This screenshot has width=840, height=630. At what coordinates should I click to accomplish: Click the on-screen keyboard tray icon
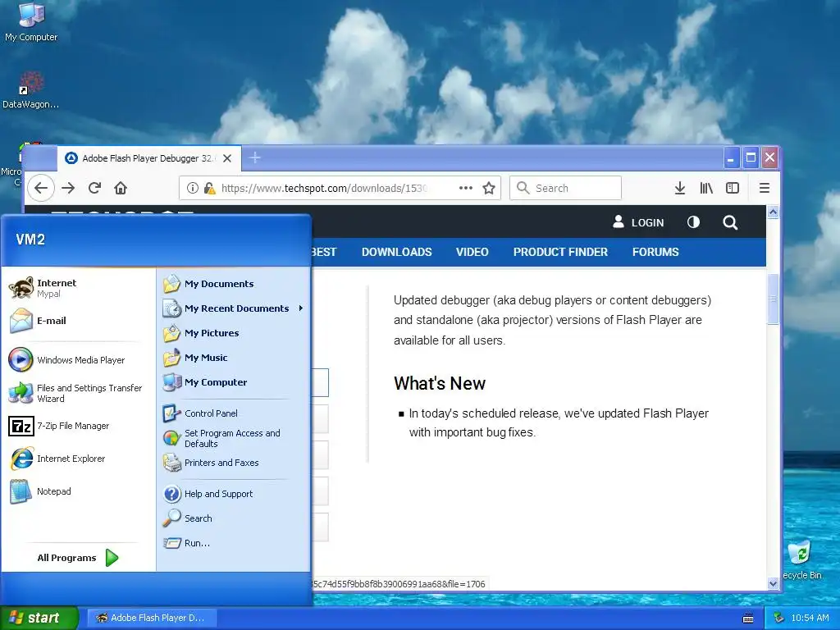tap(748, 619)
